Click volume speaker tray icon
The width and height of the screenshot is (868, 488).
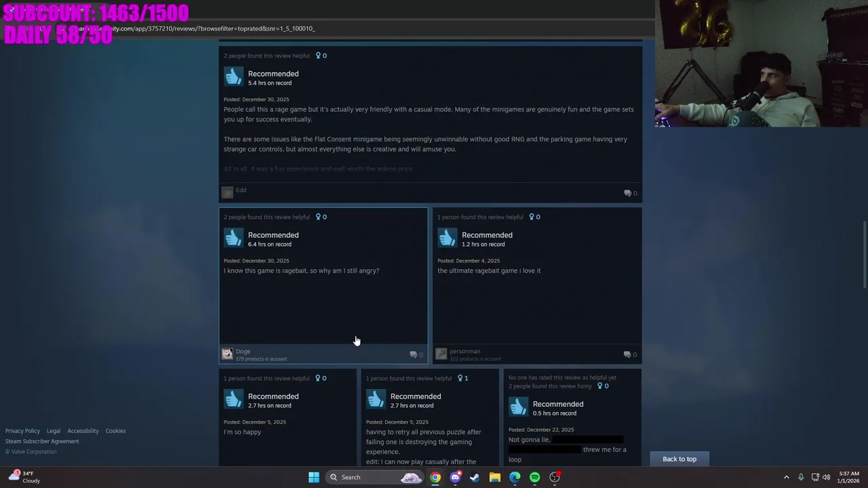[x=827, y=477]
